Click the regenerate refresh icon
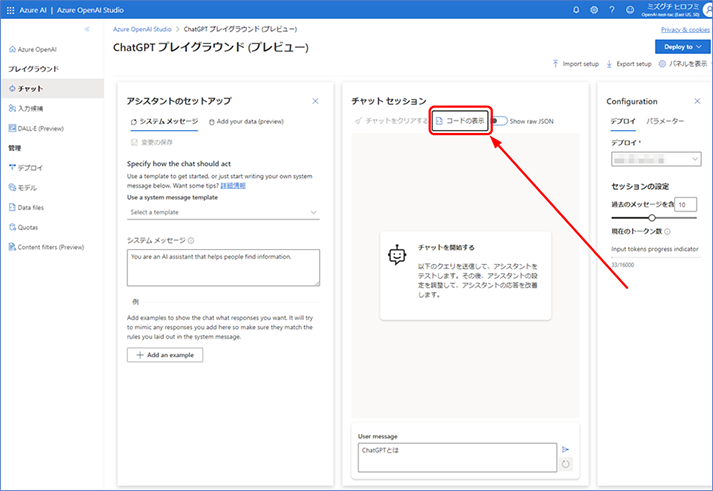The height and width of the screenshot is (491, 713). (566, 464)
